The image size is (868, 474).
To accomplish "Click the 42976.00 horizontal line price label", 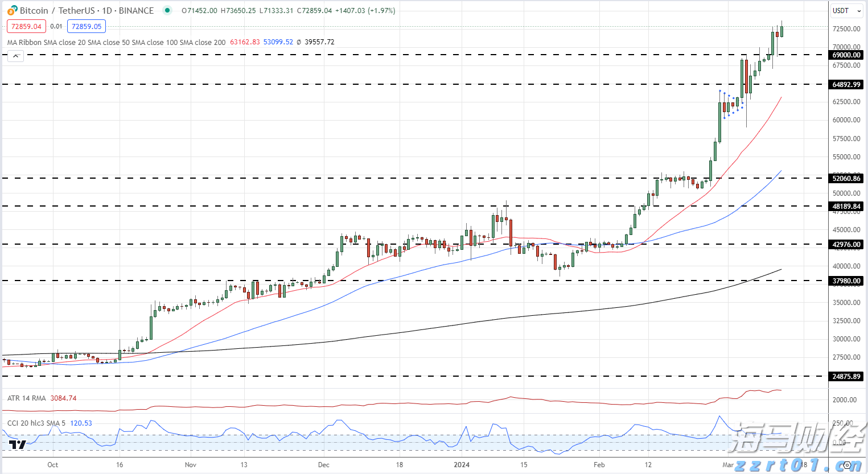I will click(846, 245).
